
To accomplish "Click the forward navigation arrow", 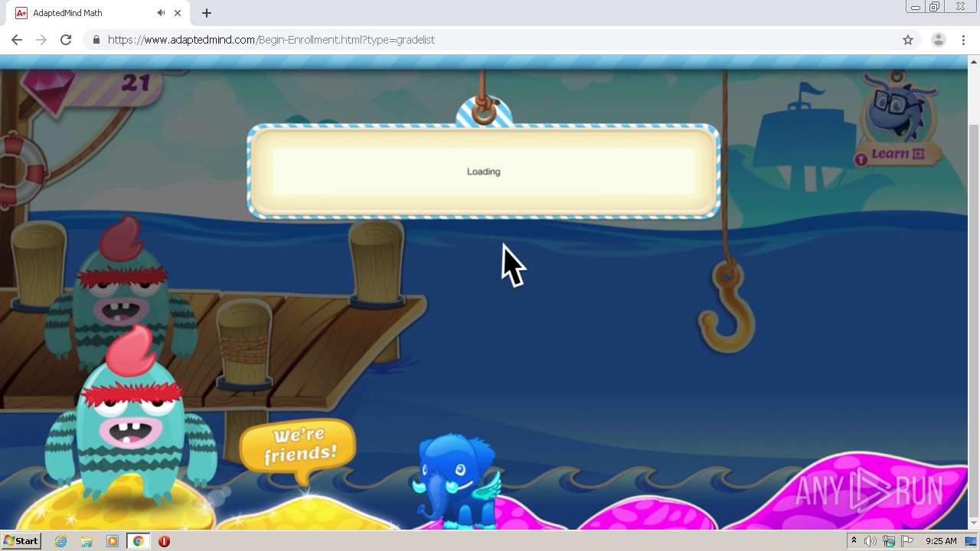I will 41,40.
